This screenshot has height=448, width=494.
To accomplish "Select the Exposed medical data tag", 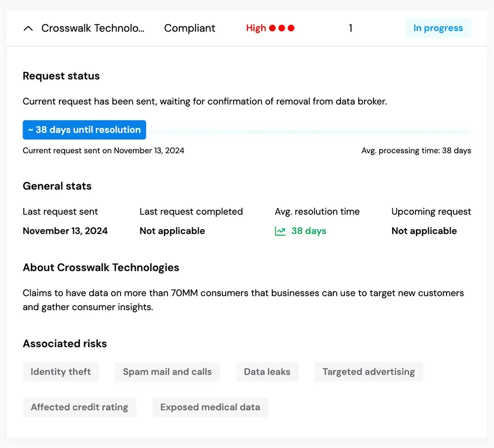I will (x=210, y=407).
